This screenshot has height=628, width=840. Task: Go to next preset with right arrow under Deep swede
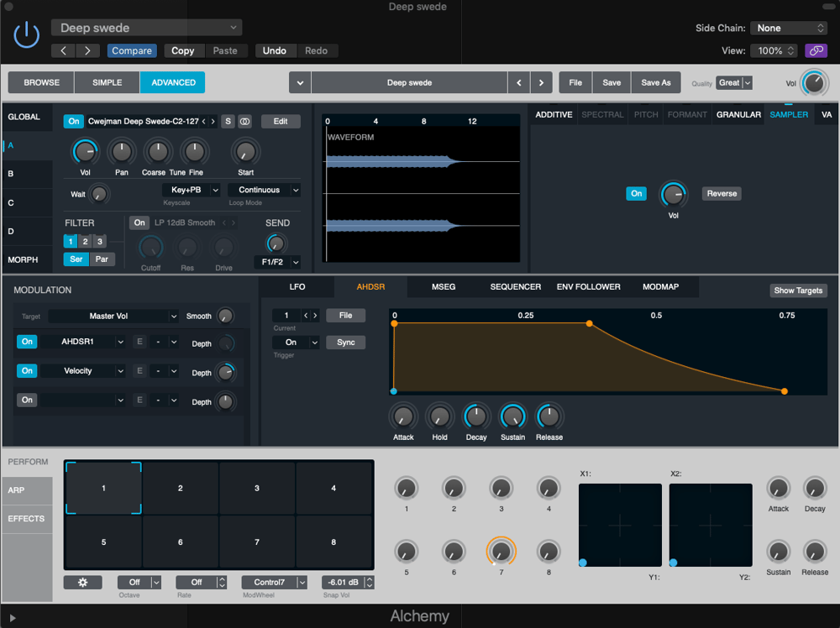tap(87, 51)
